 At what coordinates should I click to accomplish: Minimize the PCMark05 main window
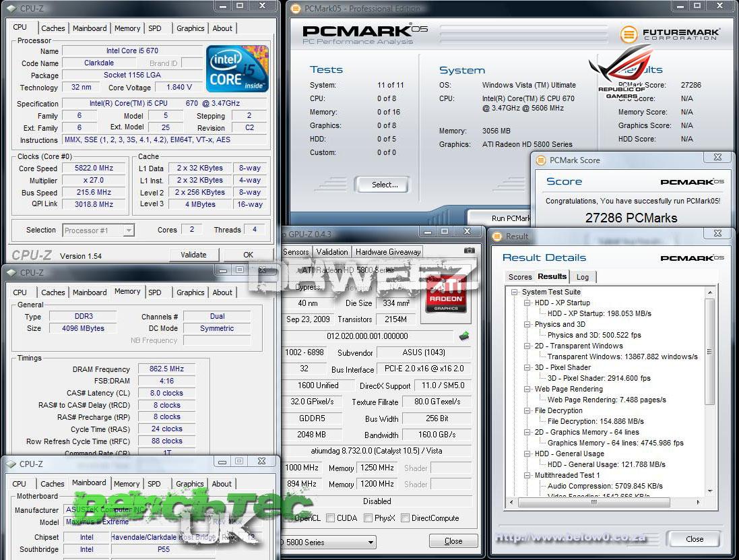pos(680,6)
